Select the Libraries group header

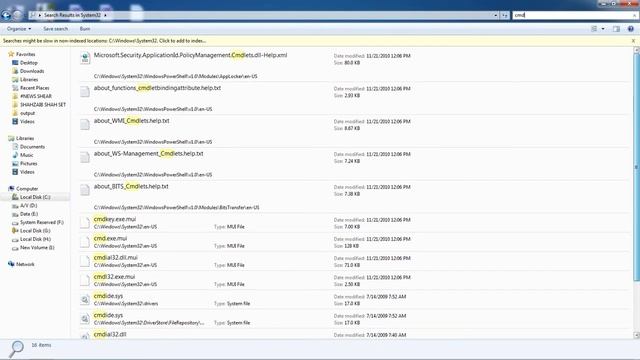pyautogui.click(x=25, y=138)
